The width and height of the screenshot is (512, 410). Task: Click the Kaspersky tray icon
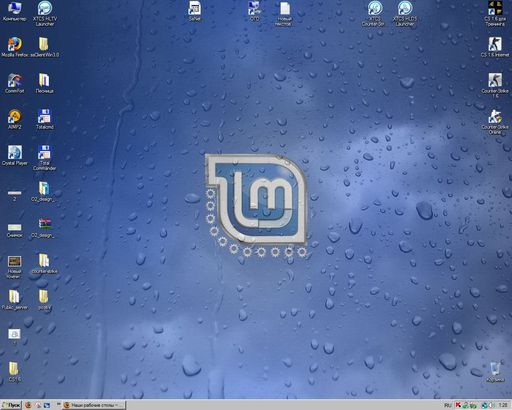pos(458,405)
